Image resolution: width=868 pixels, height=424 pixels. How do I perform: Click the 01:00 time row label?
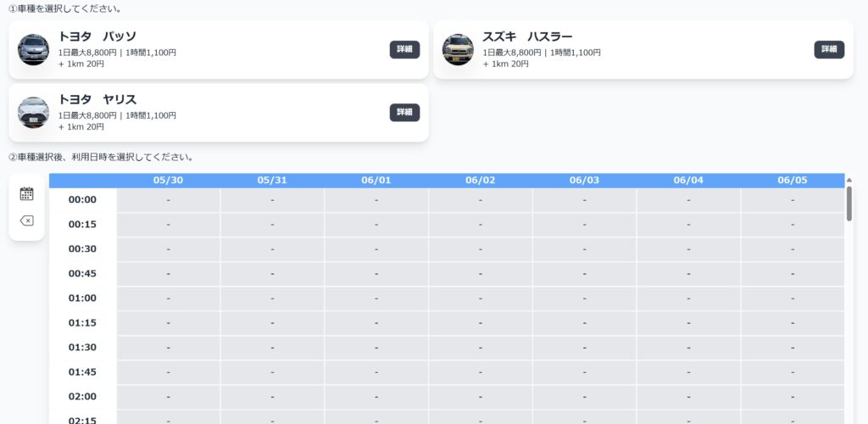click(x=82, y=298)
